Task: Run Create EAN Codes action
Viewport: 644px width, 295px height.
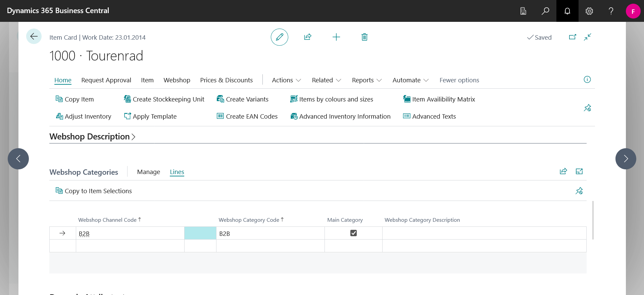Action: pyautogui.click(x=247, y=116)
